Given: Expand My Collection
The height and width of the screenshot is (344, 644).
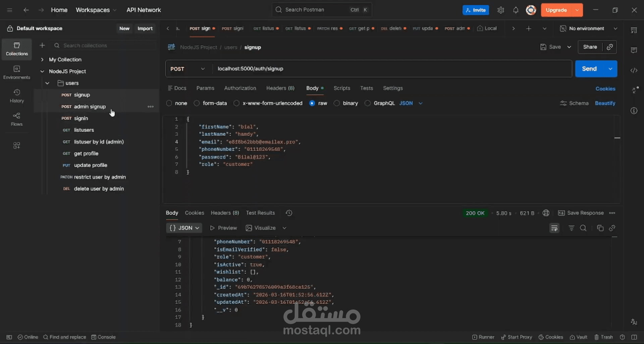Looking at the screenshot, I should coord(42,60).
